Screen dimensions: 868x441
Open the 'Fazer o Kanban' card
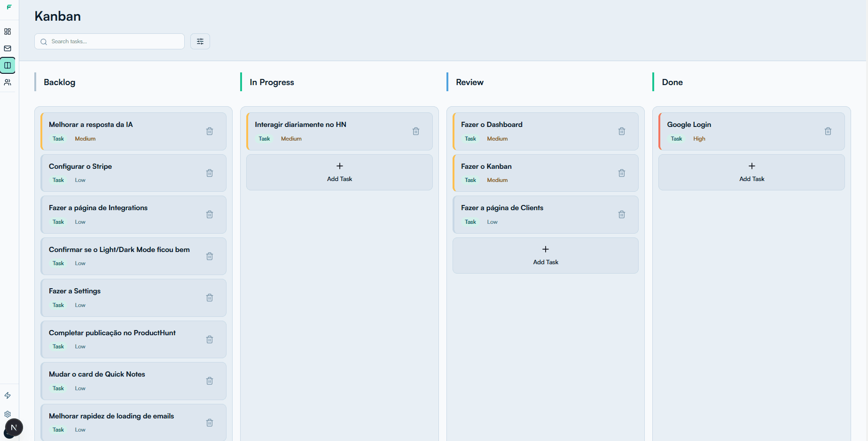pyautogui.click(x=546, y=173)
